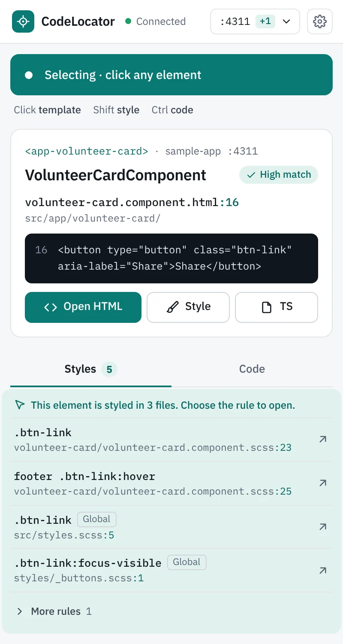
Task: Click the Shift style hint
Action: pos(116,110)
